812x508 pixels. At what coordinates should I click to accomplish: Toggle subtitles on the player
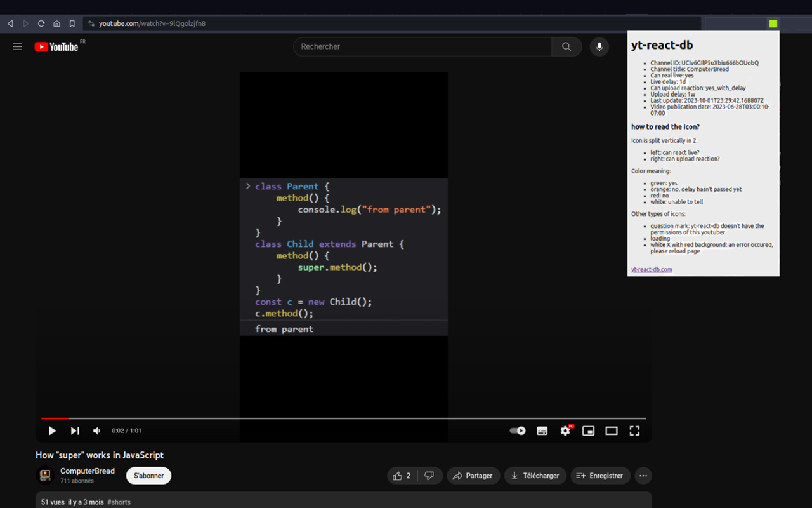[542, 431]
